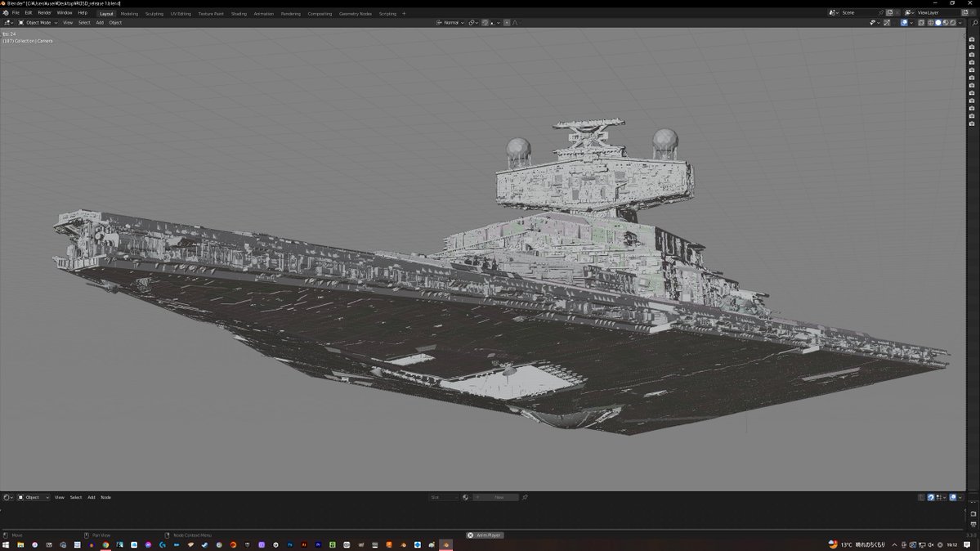Toggle the viewport gizmo display
The width and height of the screenshot is (980, 551).
(x=887, y=23)
